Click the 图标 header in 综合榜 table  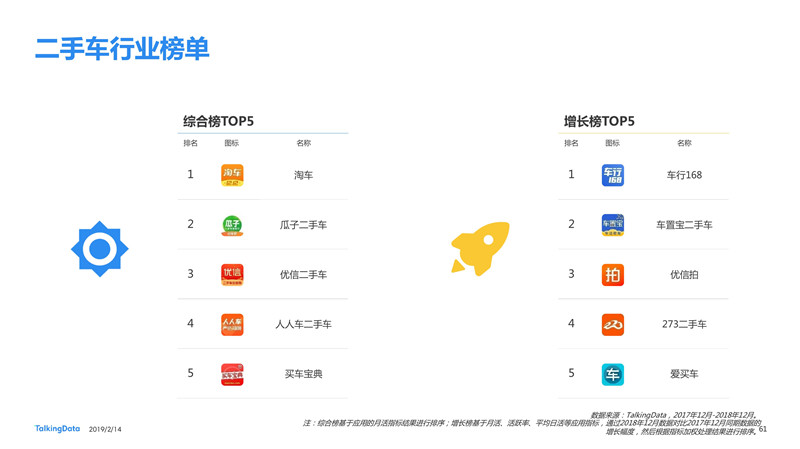[232, 143]
